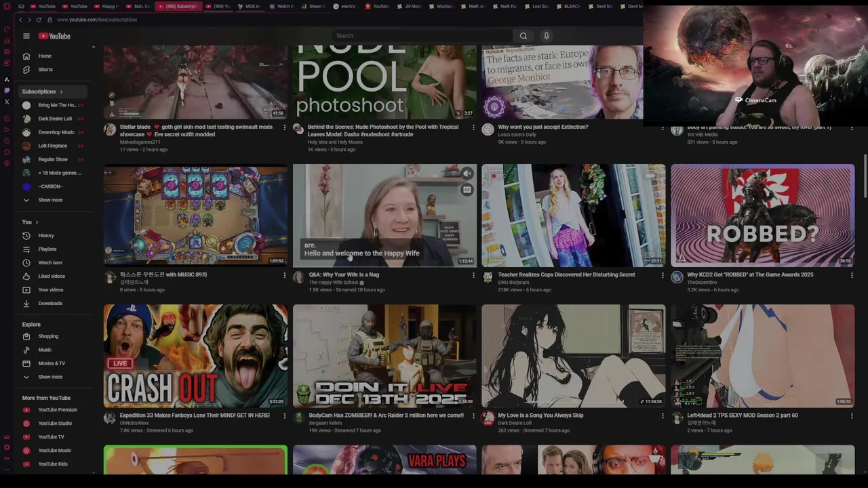The width and height of the screenshot is (868, 488).
Task: Open the CRASH OUT live video thumbnail
Action: 195,356
